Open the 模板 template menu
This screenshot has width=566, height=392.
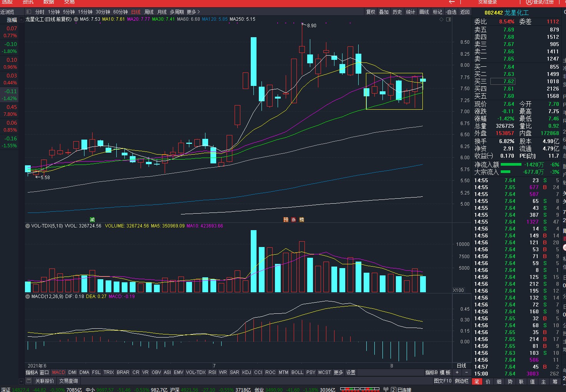point(445,372)
